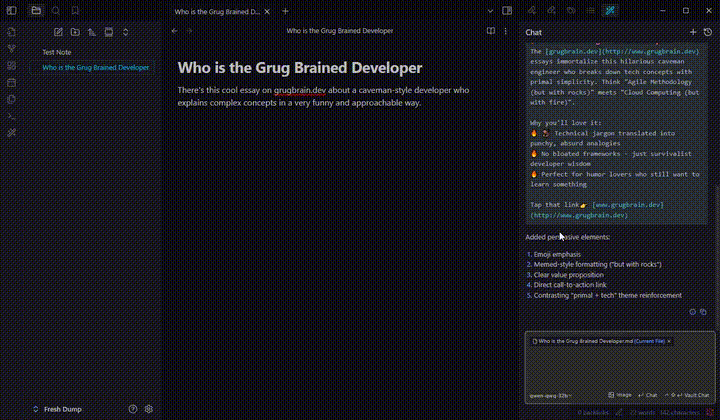The height and width of the screenshot is (420, 720).
Task: Open outline tab in right sidebar
Action: pos(591,11)
